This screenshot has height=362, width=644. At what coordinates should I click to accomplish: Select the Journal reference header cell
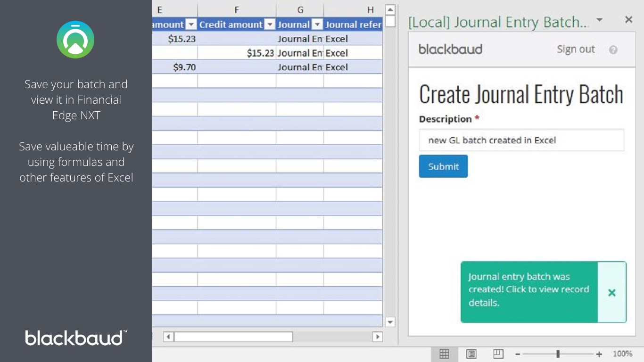click(353, 25)
